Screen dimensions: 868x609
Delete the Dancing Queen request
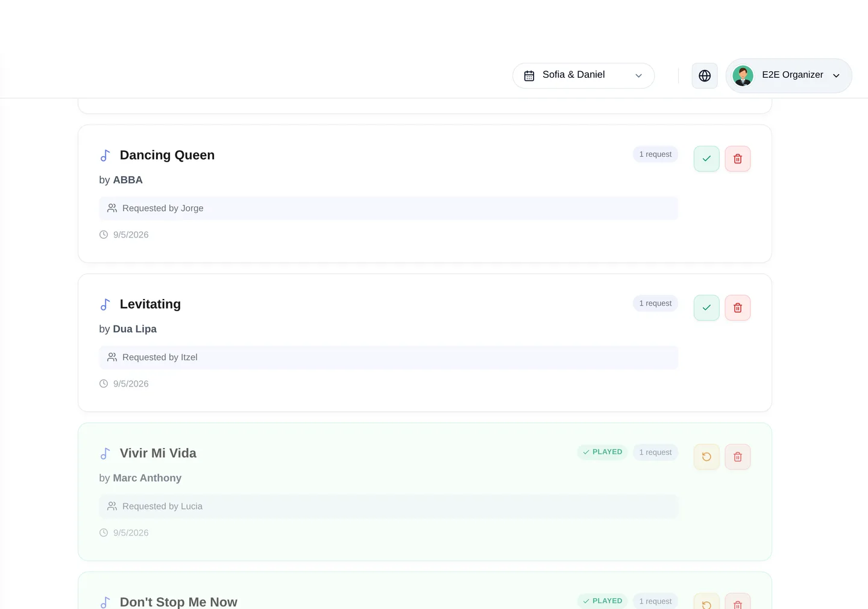coord(737,159)
